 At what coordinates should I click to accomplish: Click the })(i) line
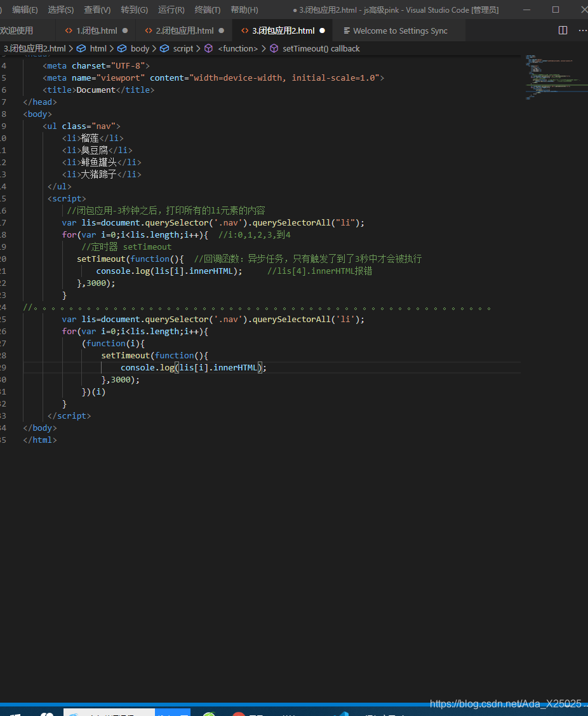pos(93,392)
